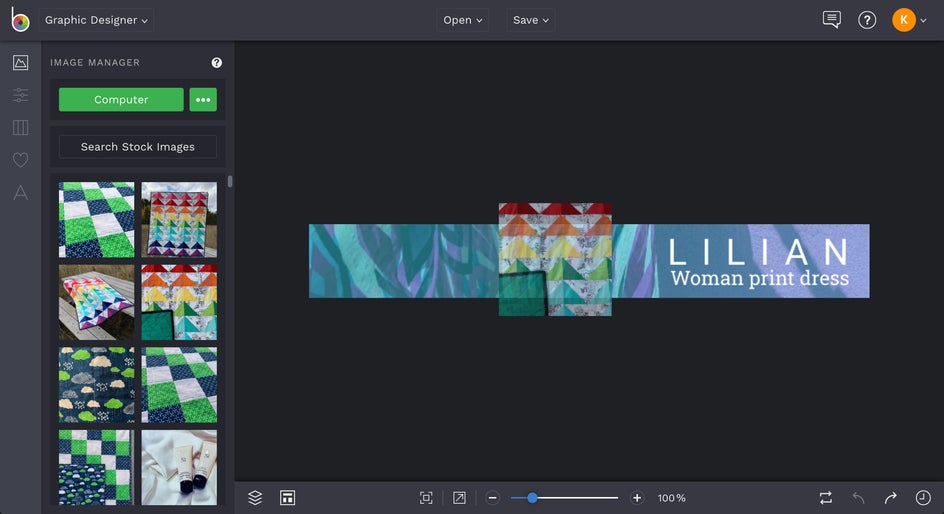Screen dimensions: 944x514
Task: Select the cloud pattern fabric thumbnail
Action: click(x=96, y=385)
